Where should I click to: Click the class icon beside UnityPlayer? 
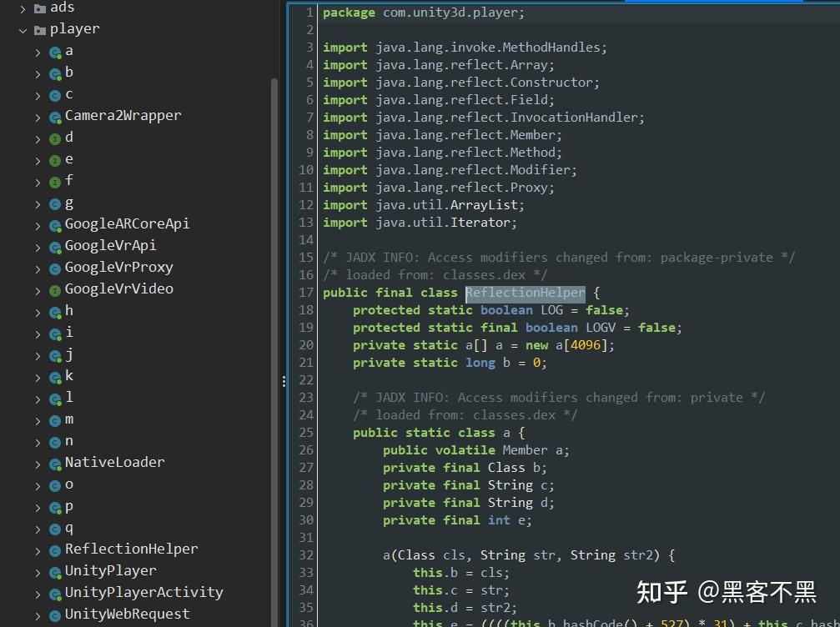click(54, 570)
